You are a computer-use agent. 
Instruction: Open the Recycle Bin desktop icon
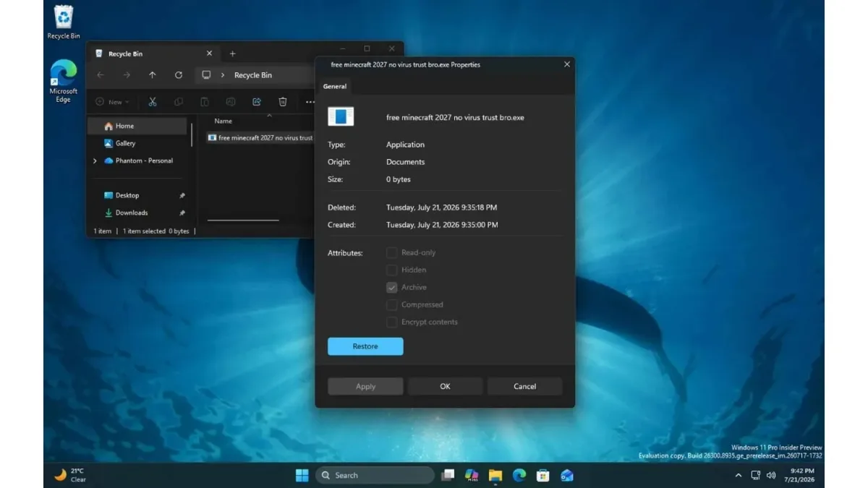pyautogui.click(x=64, y=22)
